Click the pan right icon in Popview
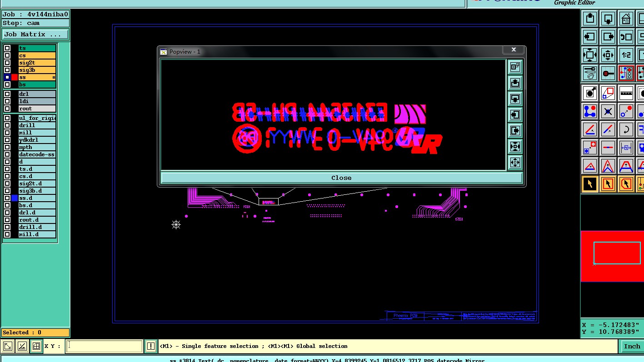 515,130
